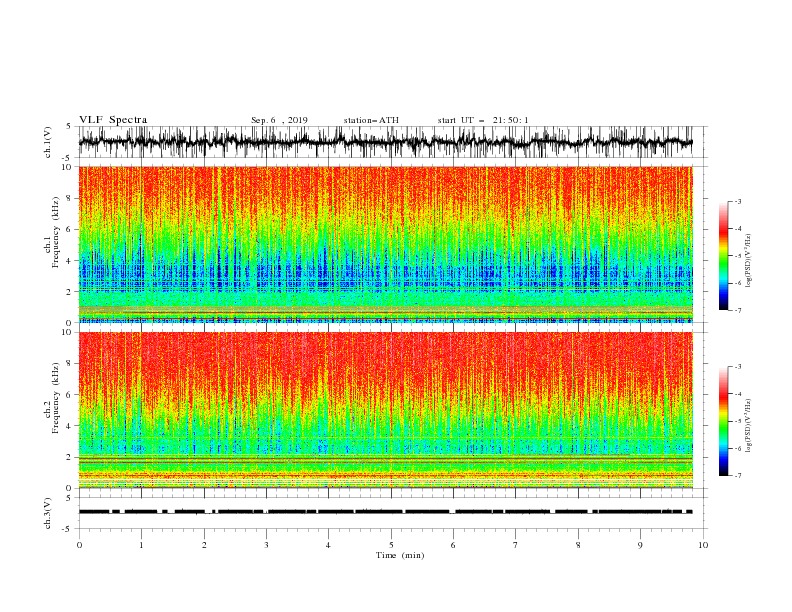Select the "start UT = 21:50: 1" text
Viewport: 792px width, 612px height.
click(483, 120)
